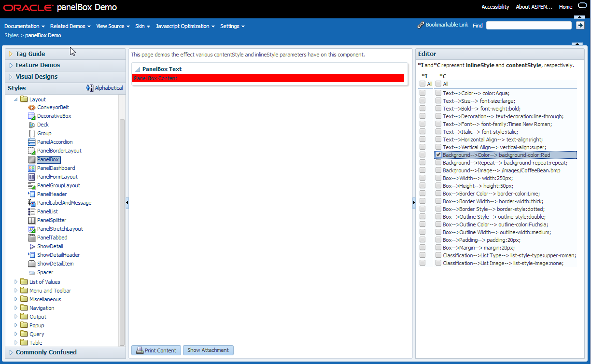
Task: Go to the Home link
Action: [x=565, y=7]
